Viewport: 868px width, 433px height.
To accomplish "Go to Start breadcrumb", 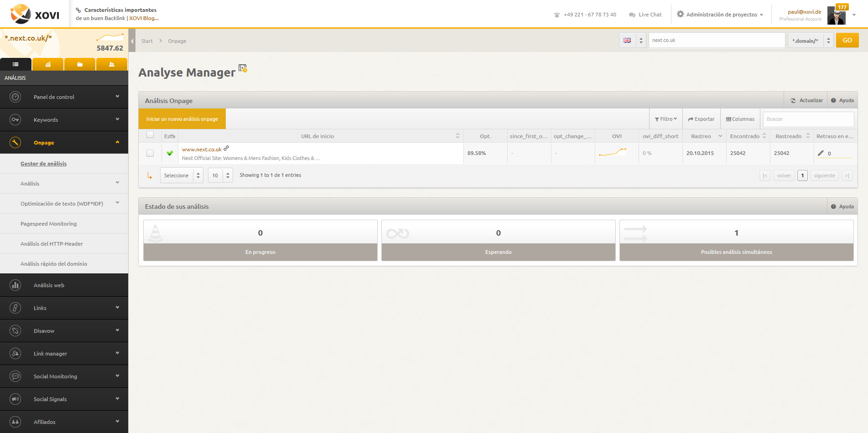I will [x=147, y=41].
